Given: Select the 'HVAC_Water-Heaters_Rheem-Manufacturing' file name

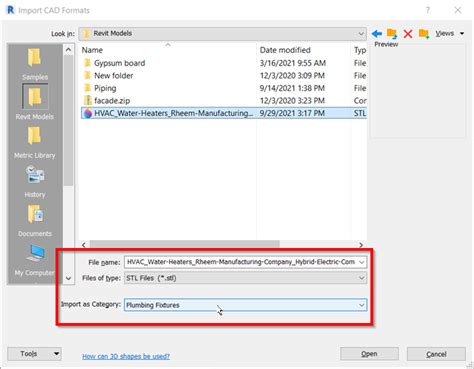Looking at the screenshot, I should pyautogui.click(x=173, y=113).
